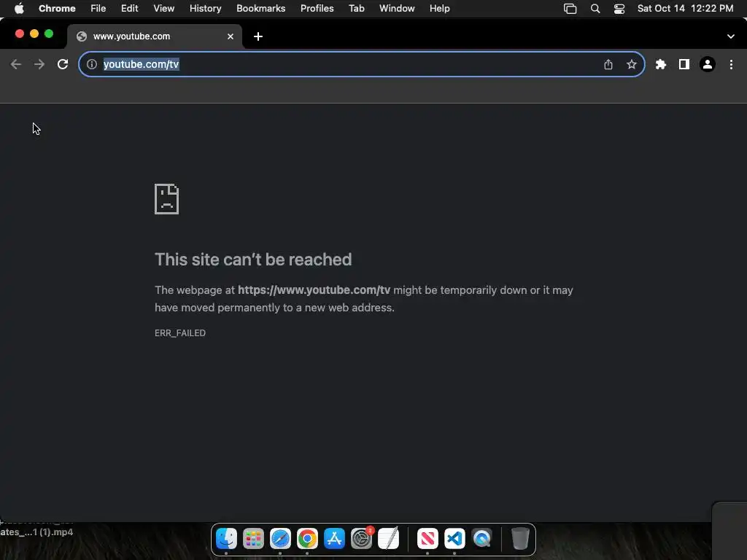The height and width of the screenshot is (560, 747).
Task: Open the Tab menu
Action: coord(356,9)
